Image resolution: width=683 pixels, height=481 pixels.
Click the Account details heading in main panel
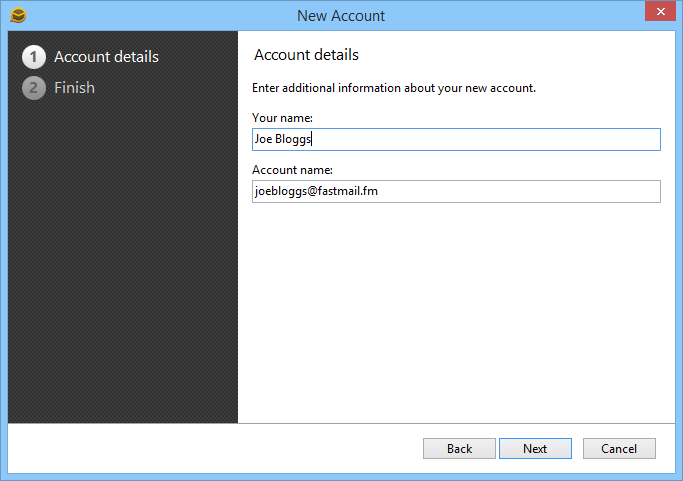point(306,55)
